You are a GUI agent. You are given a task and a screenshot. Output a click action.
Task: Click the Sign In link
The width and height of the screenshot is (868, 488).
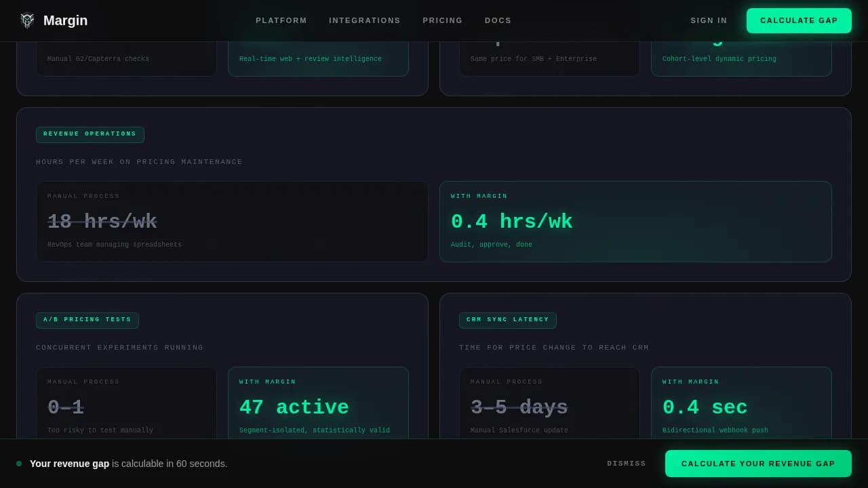(x=709, y=20)
